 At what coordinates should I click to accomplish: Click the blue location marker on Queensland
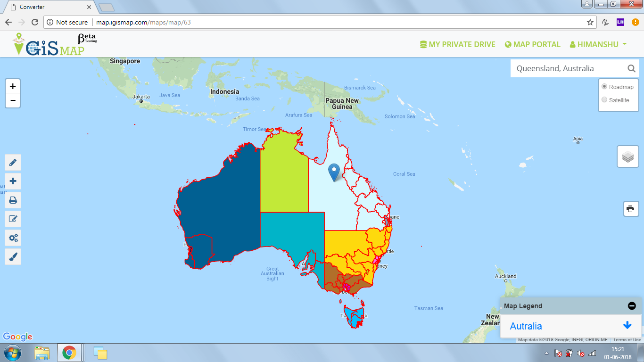click(x=334, y=173)
